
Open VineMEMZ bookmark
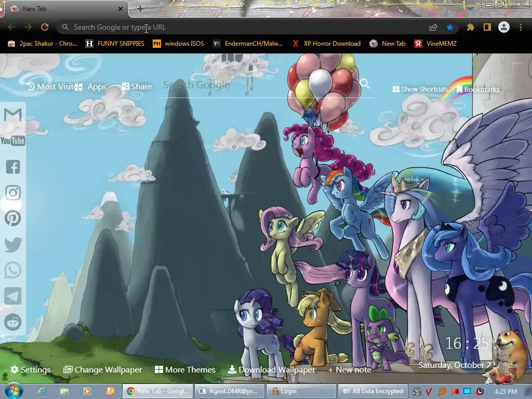click(x=436, y=44)
